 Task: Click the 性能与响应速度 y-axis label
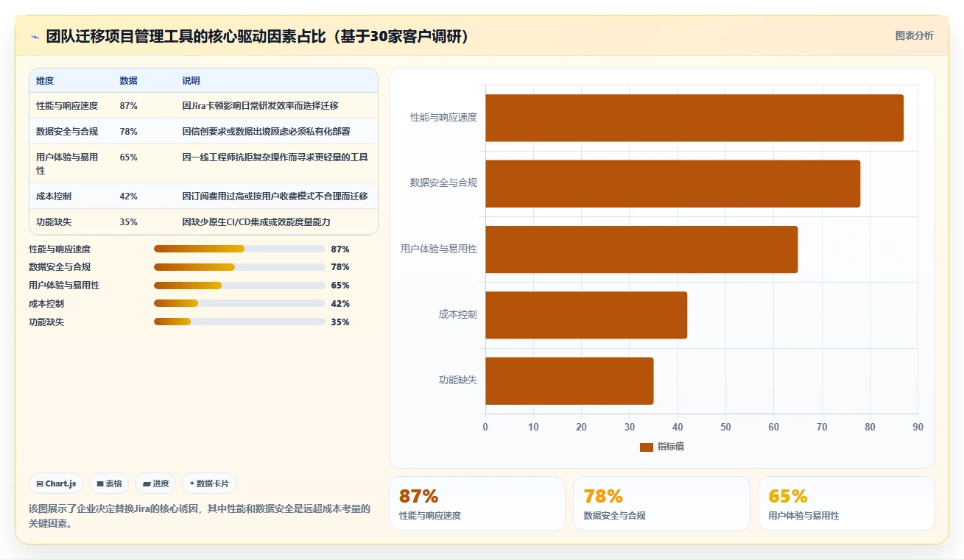[x=443, y=117]
